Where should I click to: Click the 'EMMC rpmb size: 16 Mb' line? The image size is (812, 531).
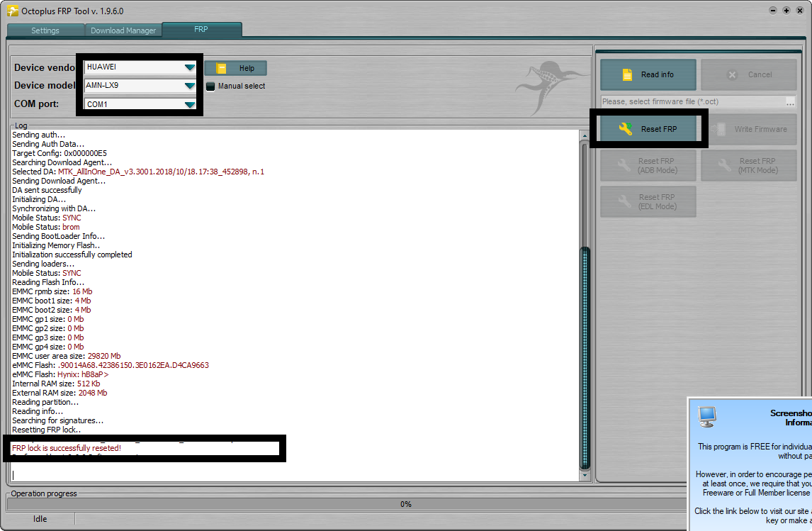tap(52, 291)
